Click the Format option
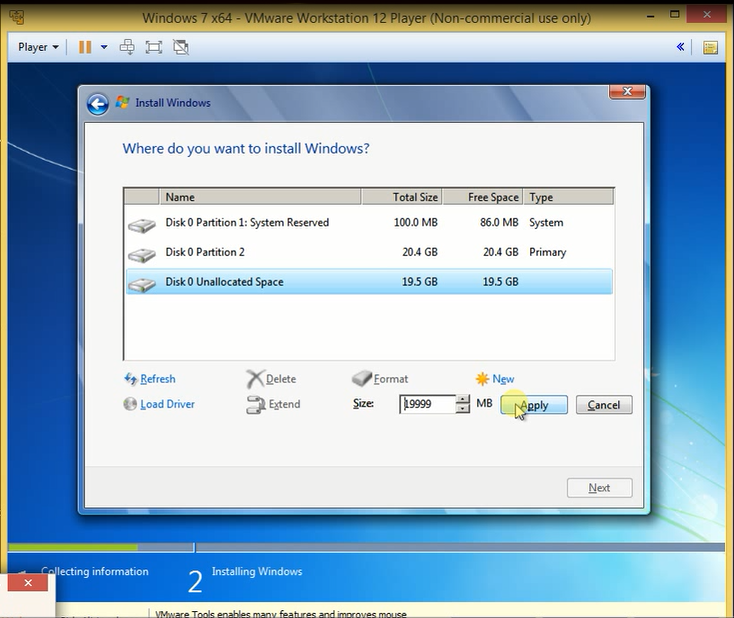Image resolution: width=734 pixels, height=618 pixels. click(x=380, y=379)
